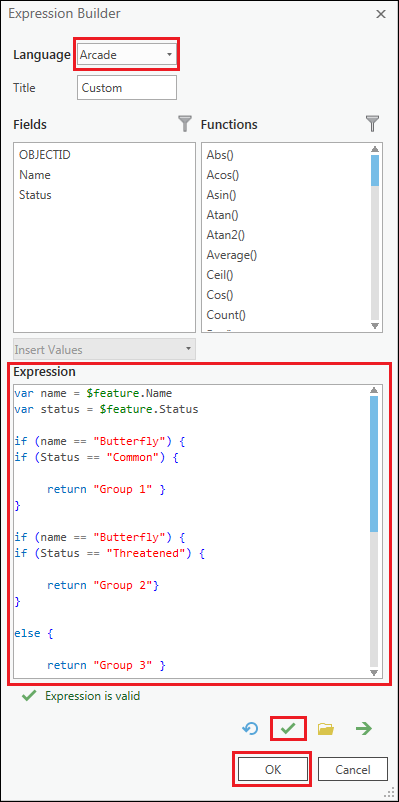The width and height of the screenshot is (399, 802).
Task: Select the OBJECTID field
Action: [x=45, y=154]
